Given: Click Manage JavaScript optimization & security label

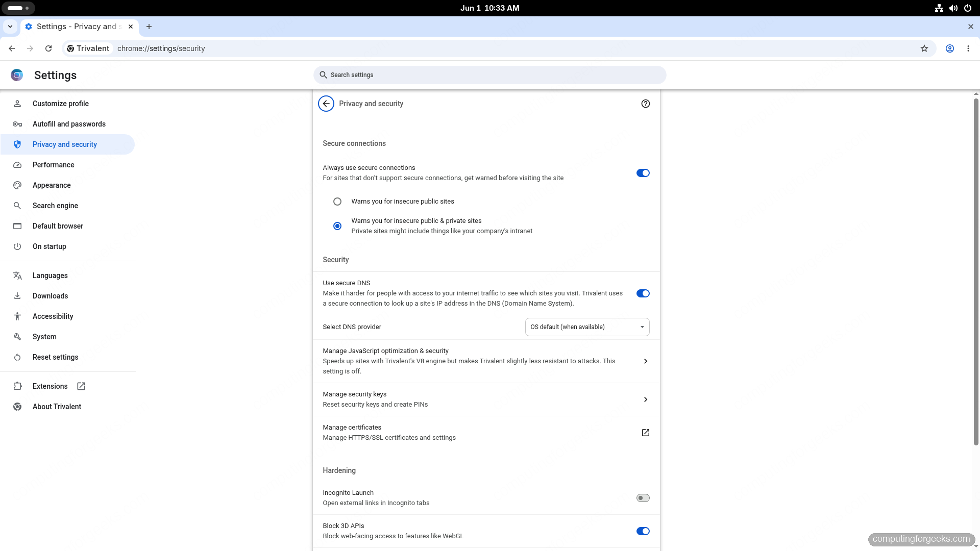Looking at the screenshot, I should [385, 351].
